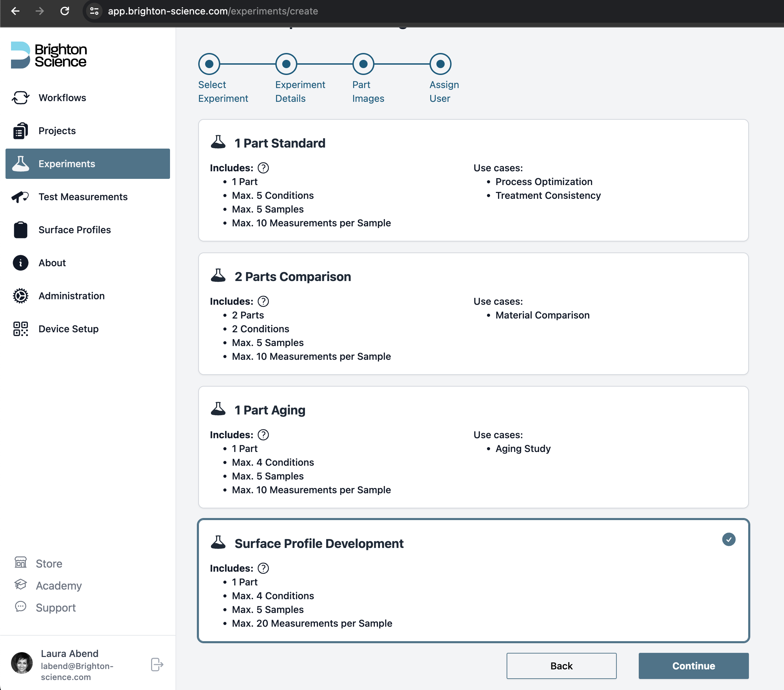Toggle the checkmark on Surface Profile Development
Image resolution: width=784 pixels, height=690 pixels.
729,539
